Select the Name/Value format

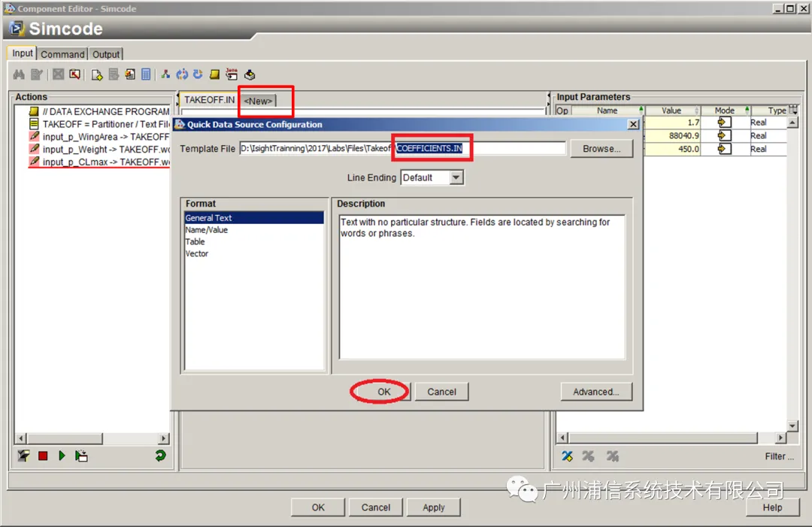(254, 230)
